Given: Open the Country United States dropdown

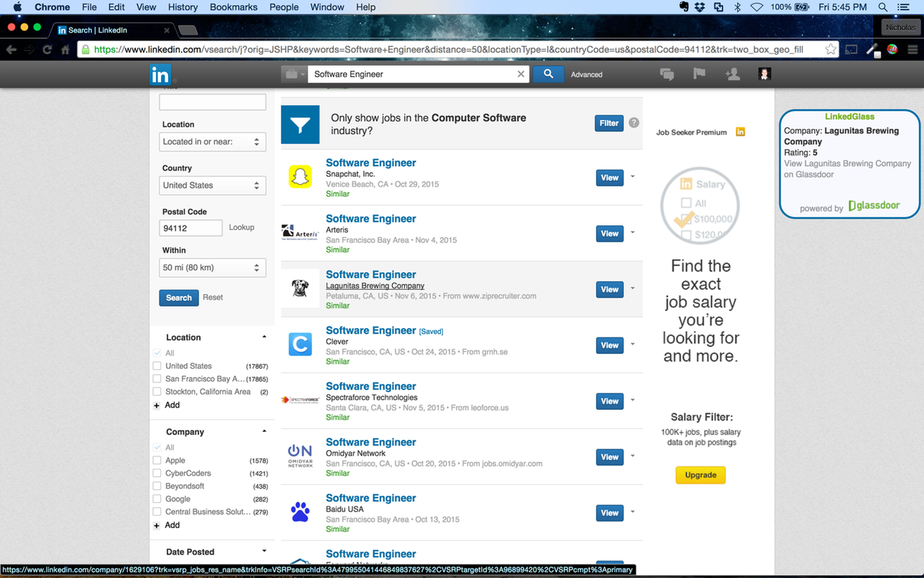Looking at the screenshot, I should [x=212, y=185].
